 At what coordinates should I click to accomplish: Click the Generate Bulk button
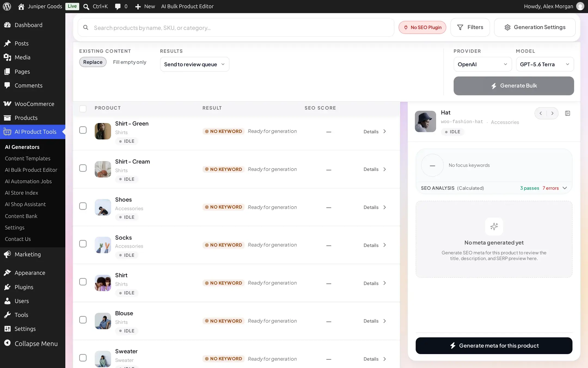(514, 86)
